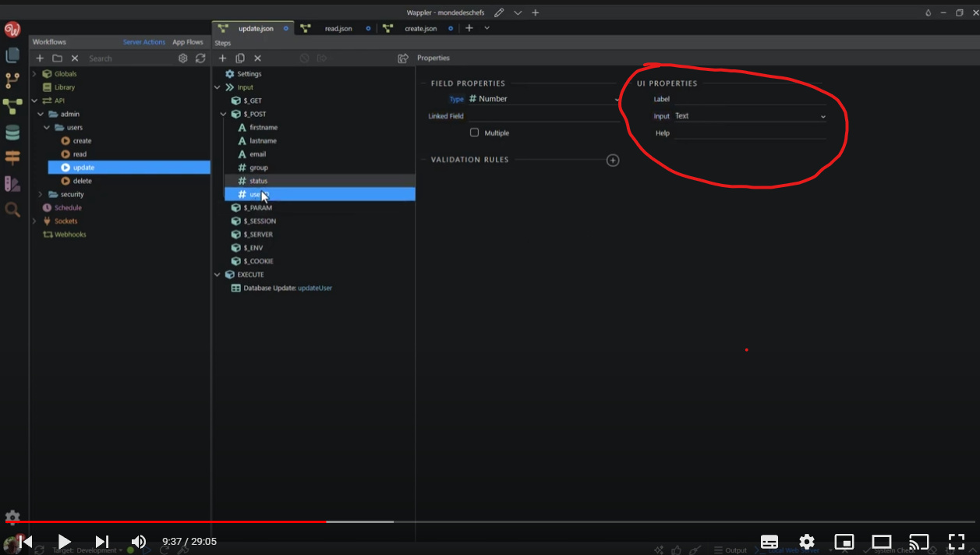Open the Input Text dropdown
Image resolution: width=980 pixels, height=555 pixels.
[x=749, y=116]
